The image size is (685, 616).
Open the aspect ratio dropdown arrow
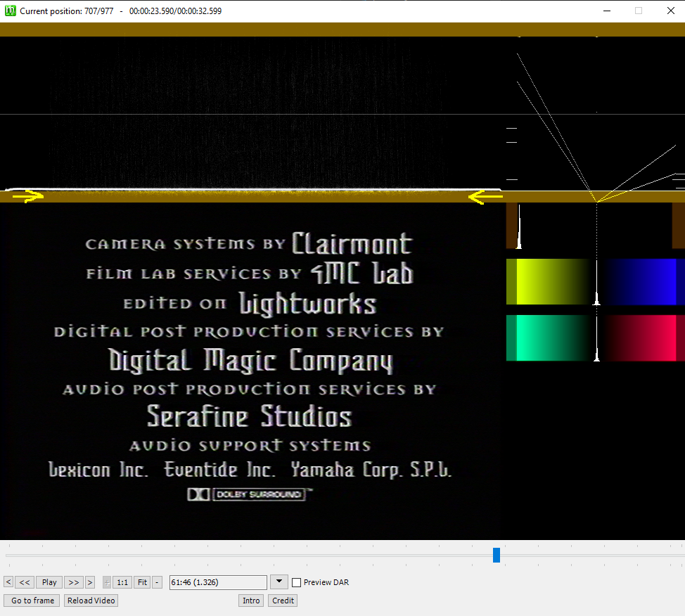[279, 582]
